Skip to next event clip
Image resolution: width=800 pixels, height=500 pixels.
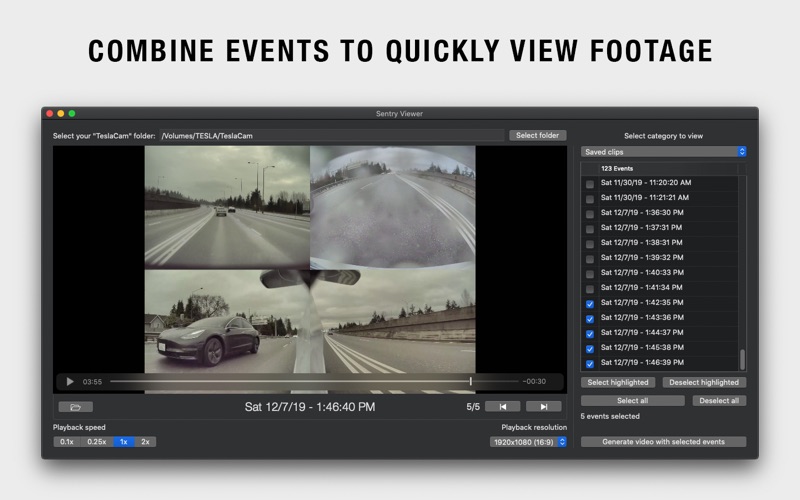point(544,407)
